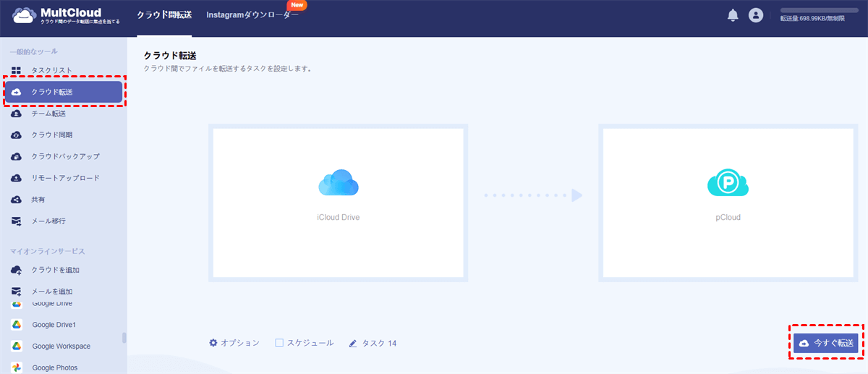
Task: Click the Add Cloud icon
Action: [x=16, y=270]
